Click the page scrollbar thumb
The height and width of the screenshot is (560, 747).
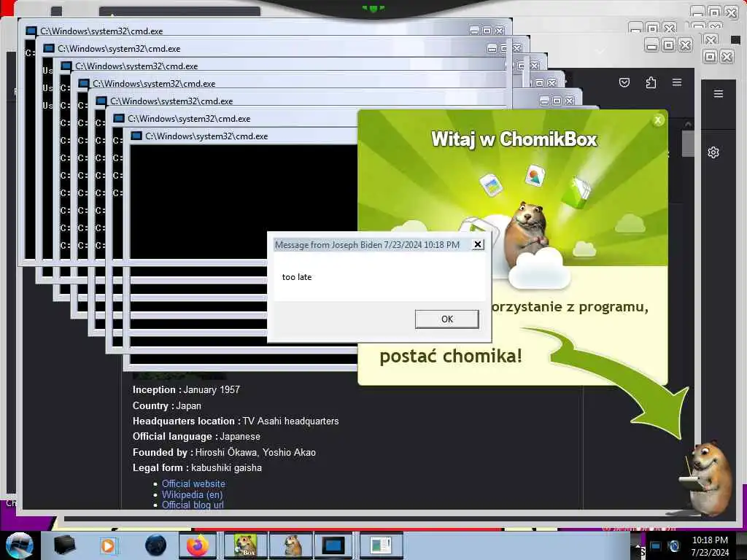coord(688,144)
